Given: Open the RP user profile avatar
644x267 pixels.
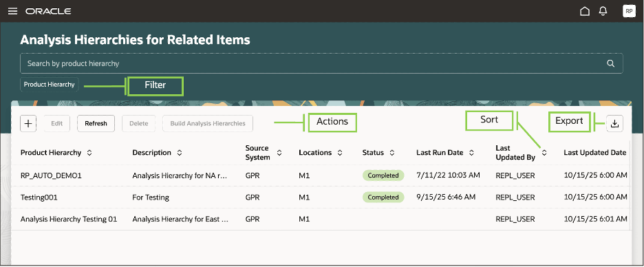Looking at the screenshot, I should (629, 11).
